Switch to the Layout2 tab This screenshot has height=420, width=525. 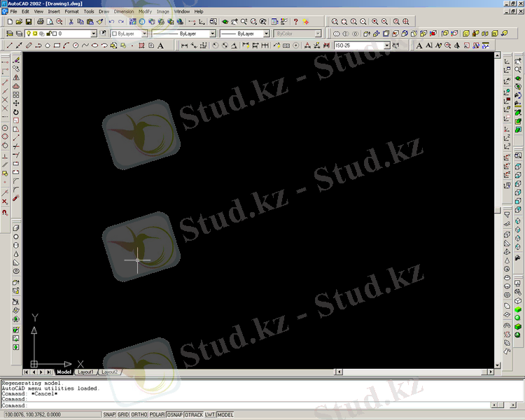(109, 372)
